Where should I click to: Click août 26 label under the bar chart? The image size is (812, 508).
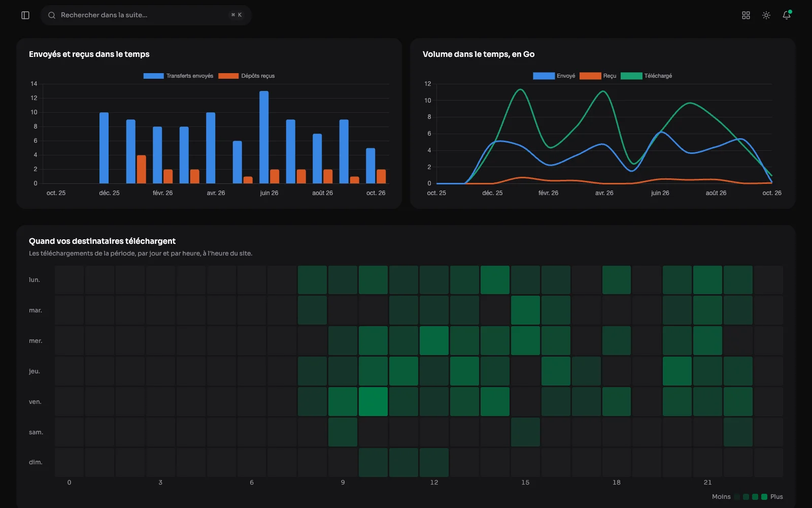tap(323, 193)
